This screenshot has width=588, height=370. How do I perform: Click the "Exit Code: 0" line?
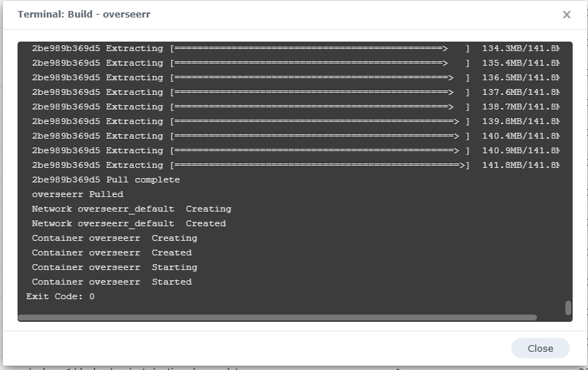pos(61,296)
